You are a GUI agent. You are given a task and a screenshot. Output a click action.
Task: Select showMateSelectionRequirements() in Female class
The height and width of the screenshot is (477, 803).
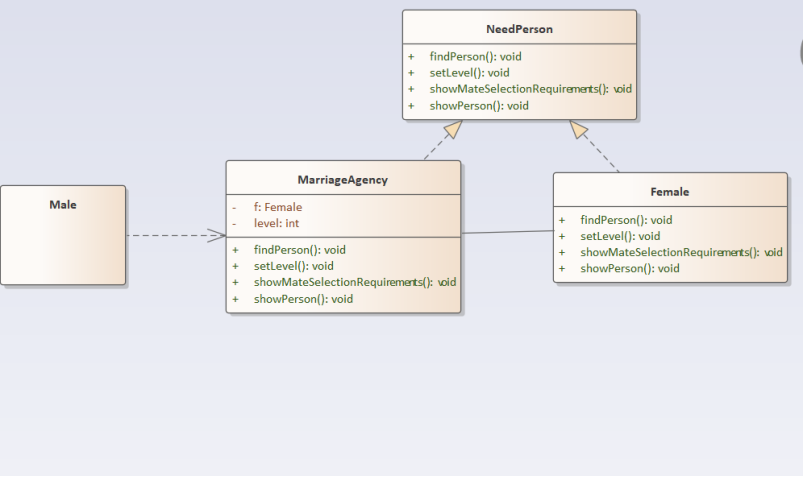coord(682,252)
